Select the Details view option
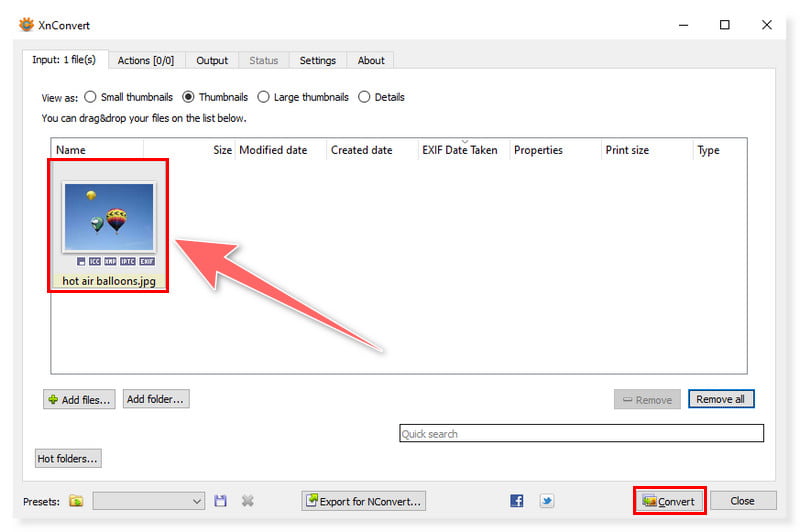Screen dimensions: 800x532 364,97
